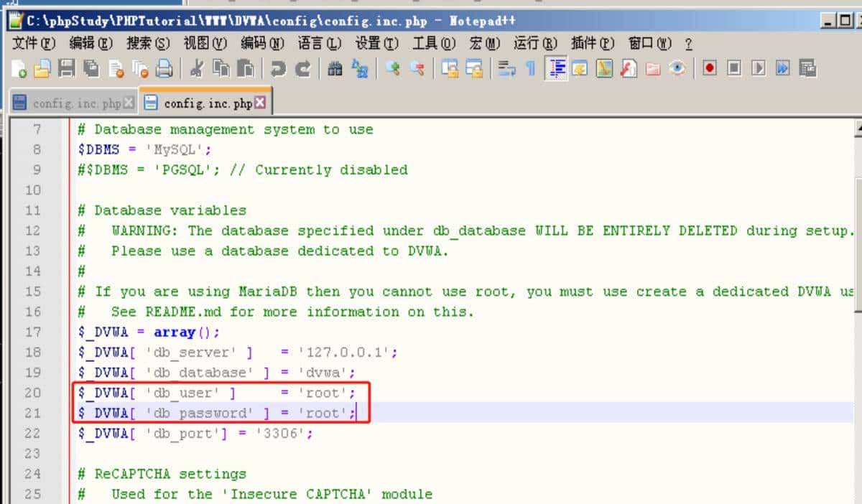Open the 语言(L) language menu
Screen dimensions: 862x504
point(320,44)
